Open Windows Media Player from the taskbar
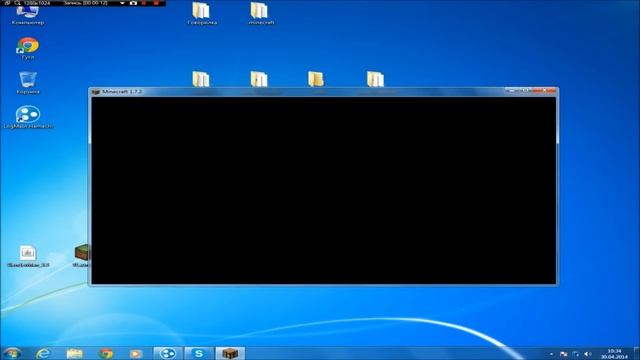The width and height of the screenshot is (640, 360). [136, 353]
